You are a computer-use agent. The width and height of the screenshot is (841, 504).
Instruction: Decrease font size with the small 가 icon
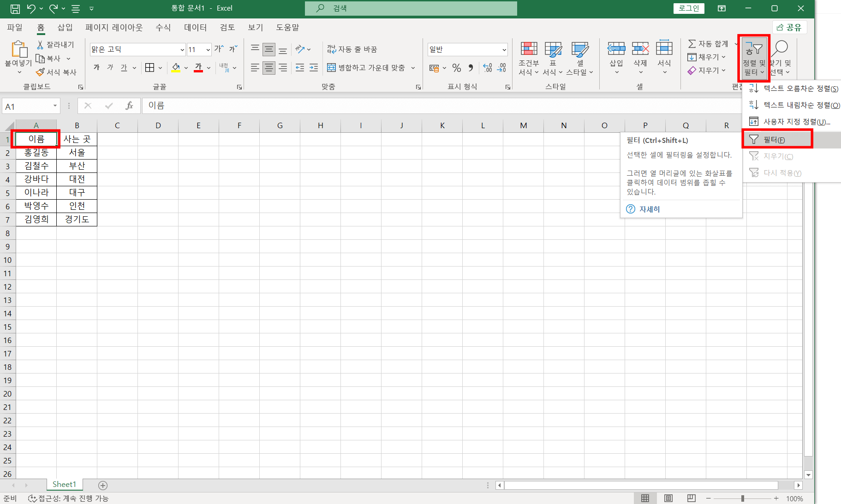tap(233, 49)
